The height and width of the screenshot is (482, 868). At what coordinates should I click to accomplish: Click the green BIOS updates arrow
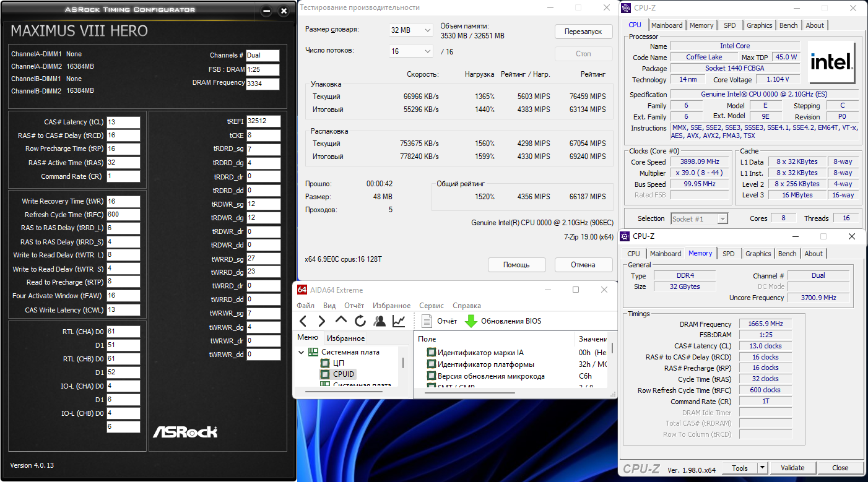[471, 321]
